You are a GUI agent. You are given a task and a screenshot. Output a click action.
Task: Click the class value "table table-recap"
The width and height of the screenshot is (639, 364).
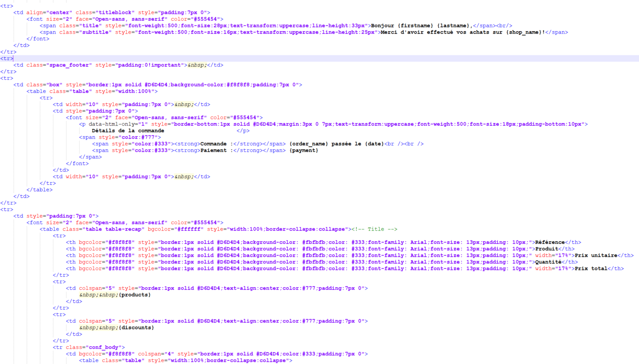[x=113, y=229]
